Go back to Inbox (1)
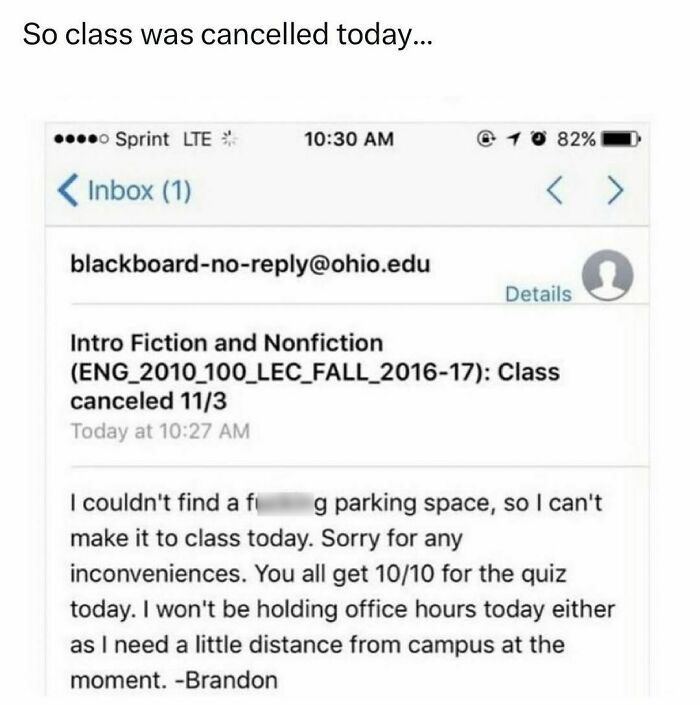 click(125, 191)
